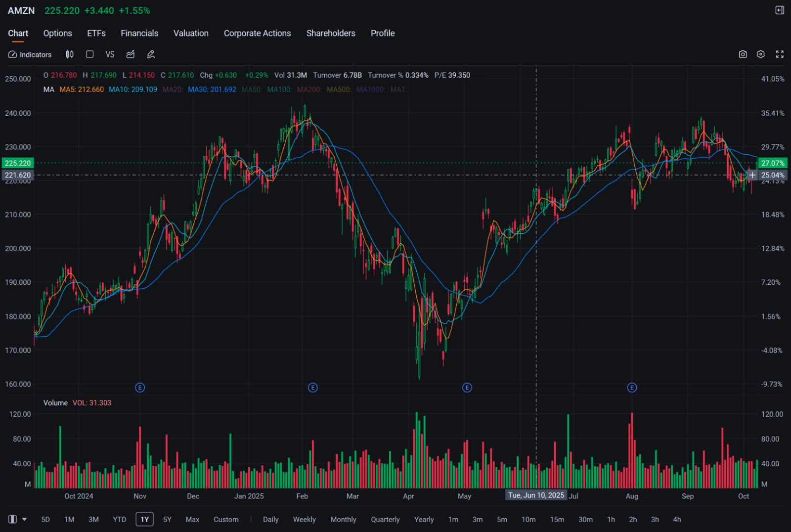This screenshot has width=791, height=532.
Task: Open chart settings hexagon icon
Action: tap(761, 54)
